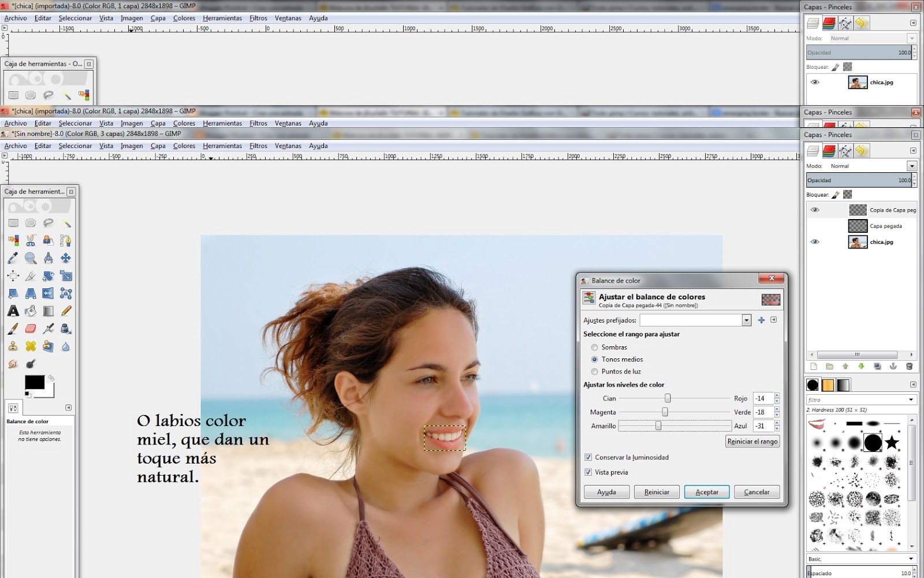Viewport: 924px width, 578px height.
Task: Pick the Bucket Fill tool
Action: point(31,311)
